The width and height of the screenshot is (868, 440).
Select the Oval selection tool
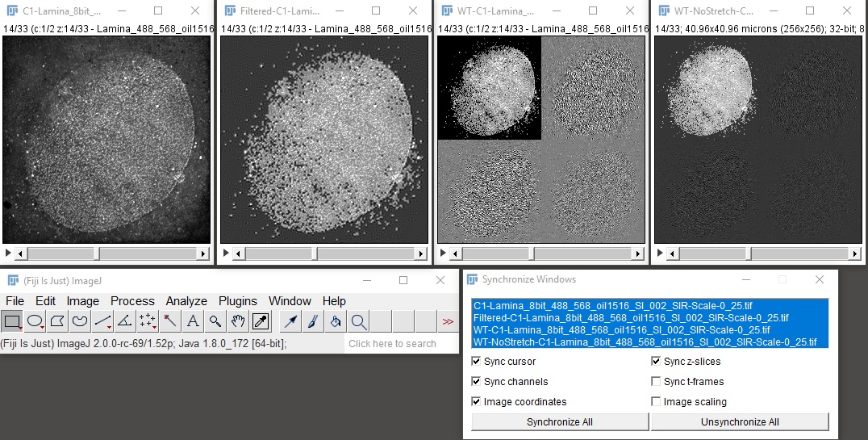pyautogui.click(x=35, y=321)
